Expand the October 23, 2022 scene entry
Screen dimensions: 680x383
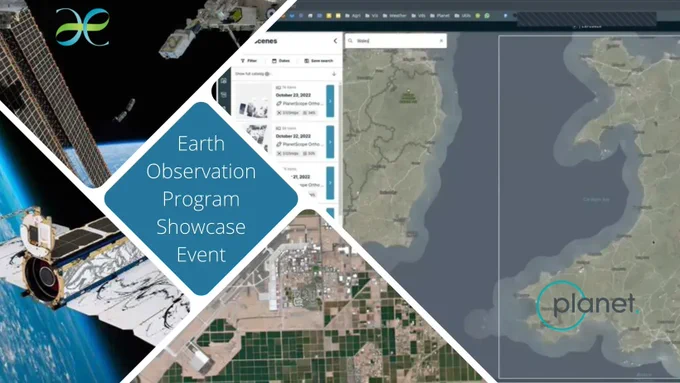point(330,101)
